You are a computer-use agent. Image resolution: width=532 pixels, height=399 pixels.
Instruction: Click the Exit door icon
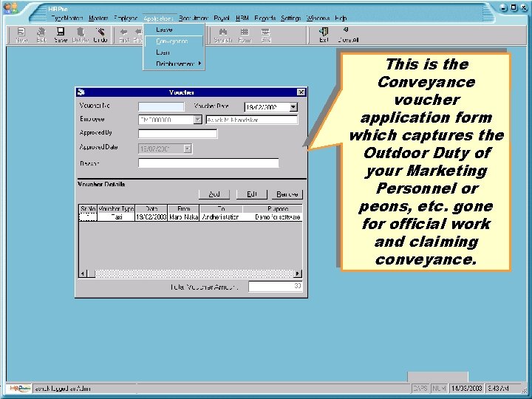pos(324,35)
